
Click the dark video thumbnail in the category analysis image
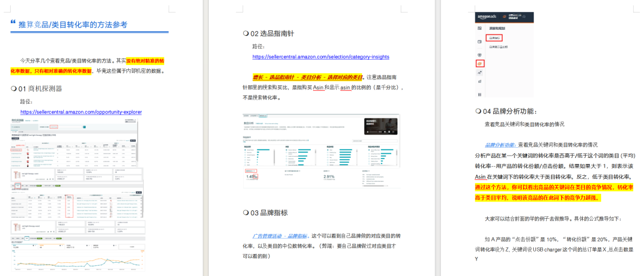(x=382, y=126)
